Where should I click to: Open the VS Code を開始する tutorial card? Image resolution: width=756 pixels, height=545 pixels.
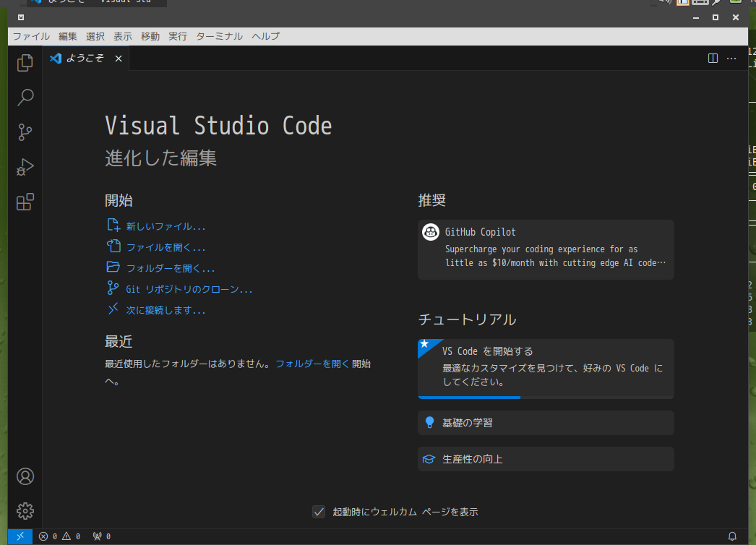[x=546, y=369]
